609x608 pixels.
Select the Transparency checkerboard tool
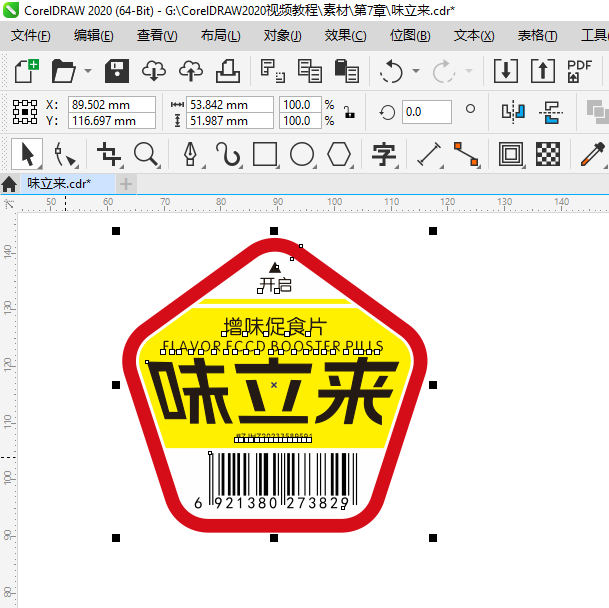point(548,154)
